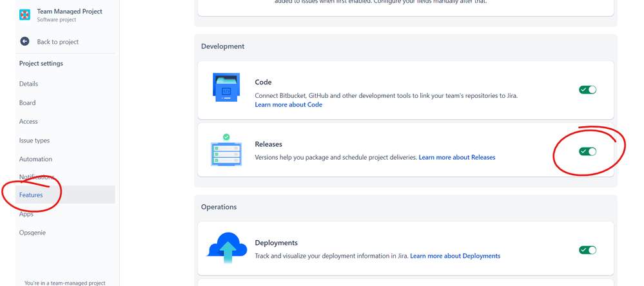Click the Operations section heading

pyautogui.click(x=219, y=207)
